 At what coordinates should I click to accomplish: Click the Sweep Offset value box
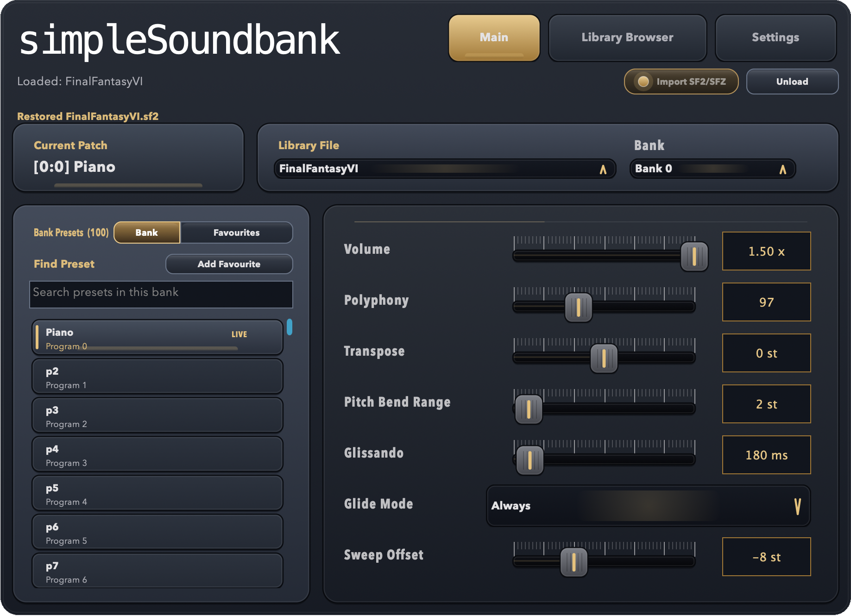click(x=766, y=557)
